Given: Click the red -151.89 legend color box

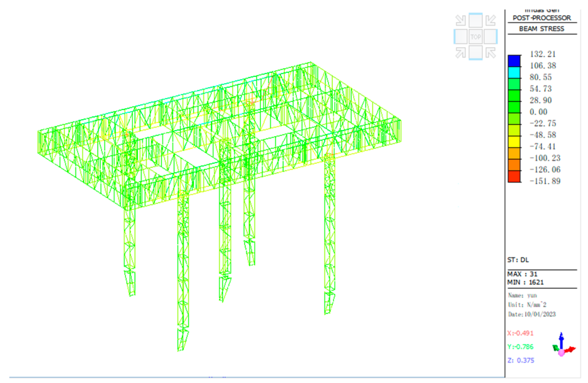Looking at the screenshot, I should (x=514, y=176).
